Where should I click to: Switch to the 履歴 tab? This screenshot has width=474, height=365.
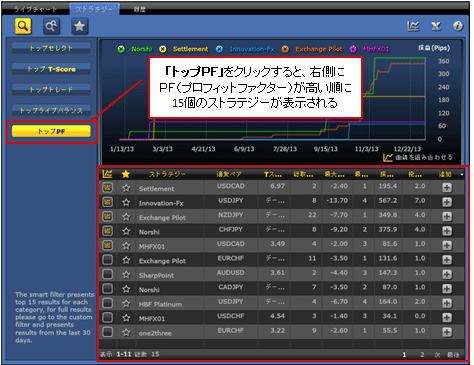[139, 9]
